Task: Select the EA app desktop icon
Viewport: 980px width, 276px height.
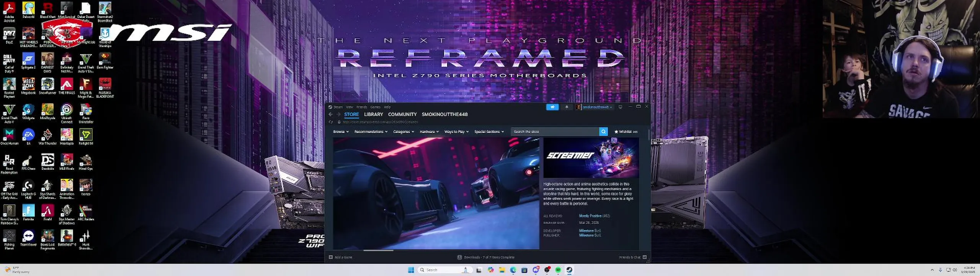Action: pos(28,136)
